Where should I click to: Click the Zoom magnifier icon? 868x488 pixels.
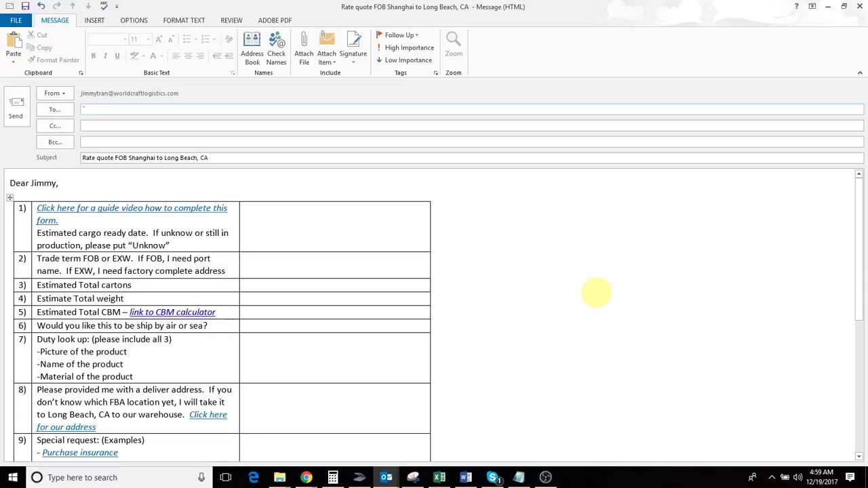click(x=454, y=45)
